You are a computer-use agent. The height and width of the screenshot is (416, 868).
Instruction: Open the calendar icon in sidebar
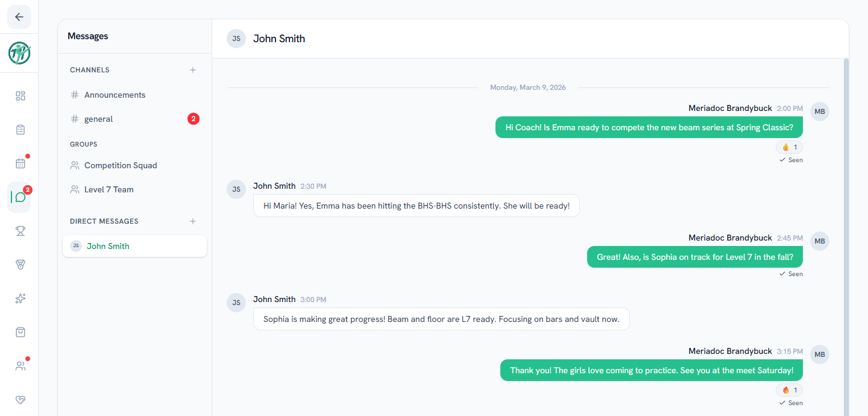(20, 163)
